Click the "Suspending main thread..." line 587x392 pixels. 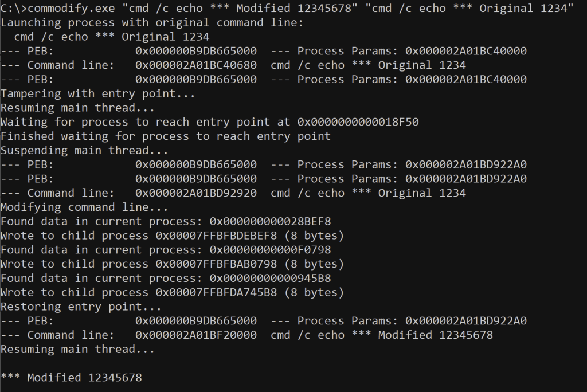click(x=85, y=151)
